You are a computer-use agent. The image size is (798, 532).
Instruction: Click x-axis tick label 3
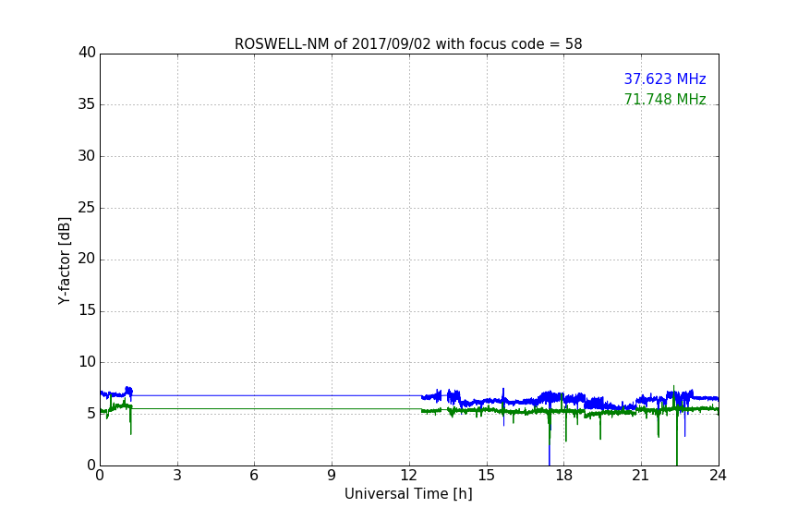pyautogui.click(x=177, y=476)
